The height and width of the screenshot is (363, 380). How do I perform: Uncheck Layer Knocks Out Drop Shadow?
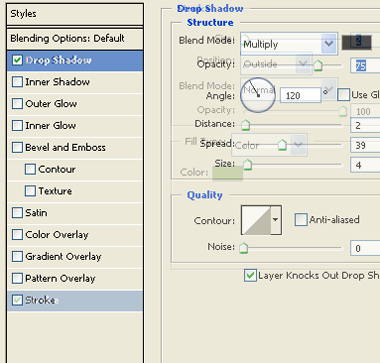[x=250, y=276]
